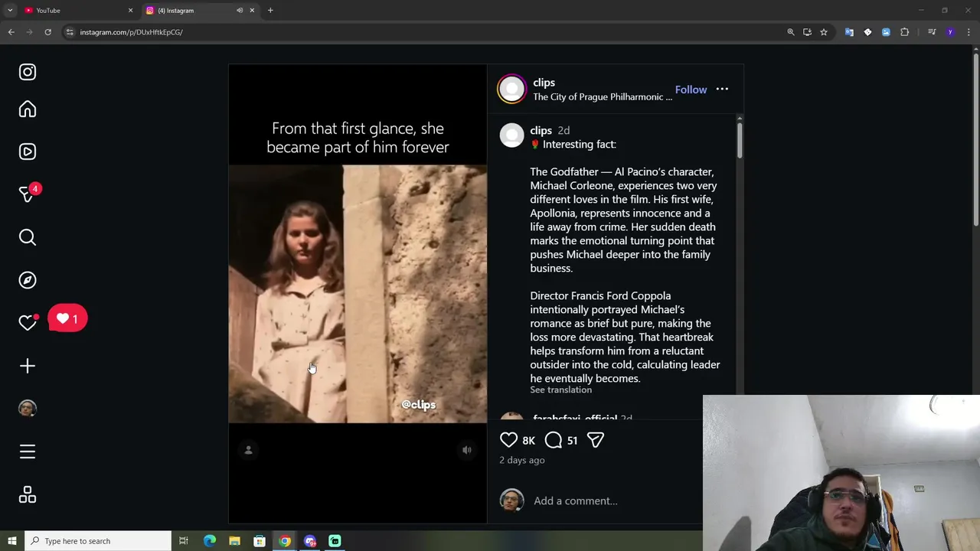Click the video to pause playback
This screenshot has height=551, width=980.
pos(358,294)
